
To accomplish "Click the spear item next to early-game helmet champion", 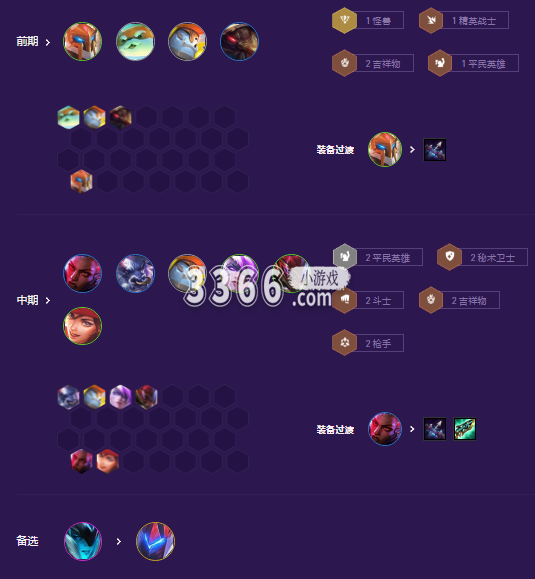I will (x=435, y=150).
